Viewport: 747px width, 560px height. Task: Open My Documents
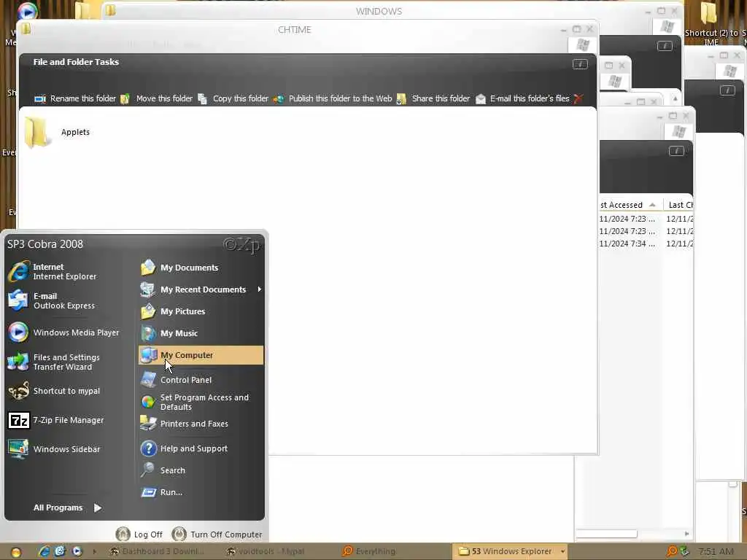click(201, 268)
